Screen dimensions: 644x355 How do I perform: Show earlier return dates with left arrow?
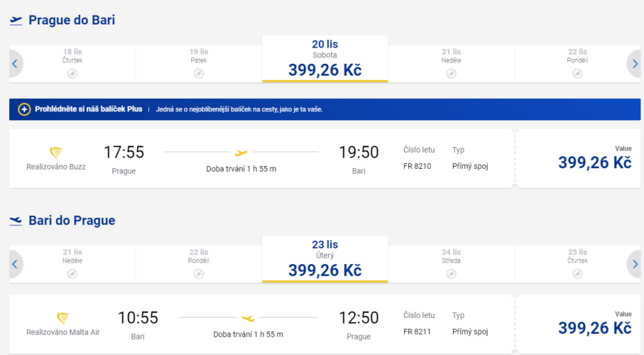click(15, 264)
